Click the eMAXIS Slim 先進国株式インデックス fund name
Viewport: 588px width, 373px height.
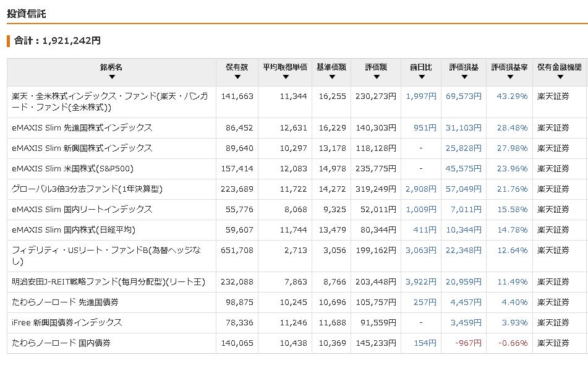[x=82, y=128]
